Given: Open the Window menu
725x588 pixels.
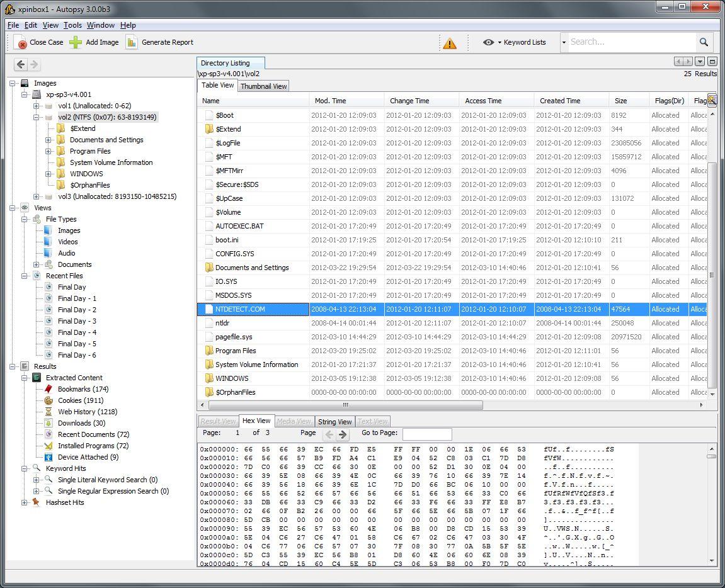Looking at the screenshot, I should [100, 25].
